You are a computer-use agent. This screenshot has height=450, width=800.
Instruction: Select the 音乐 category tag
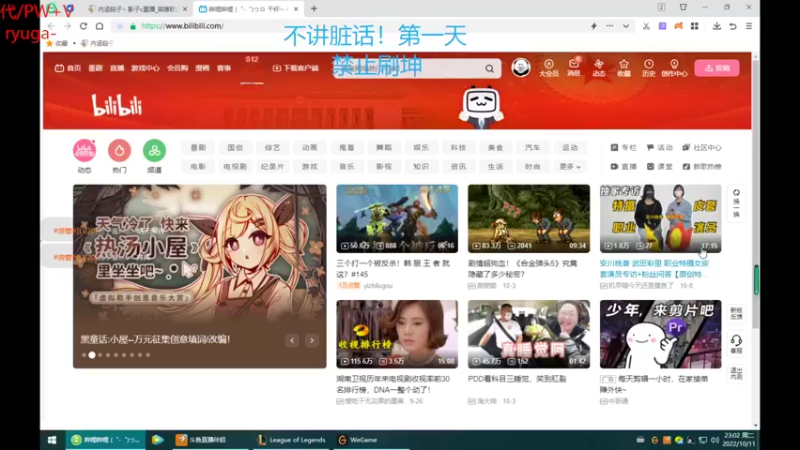coord(346,166)
